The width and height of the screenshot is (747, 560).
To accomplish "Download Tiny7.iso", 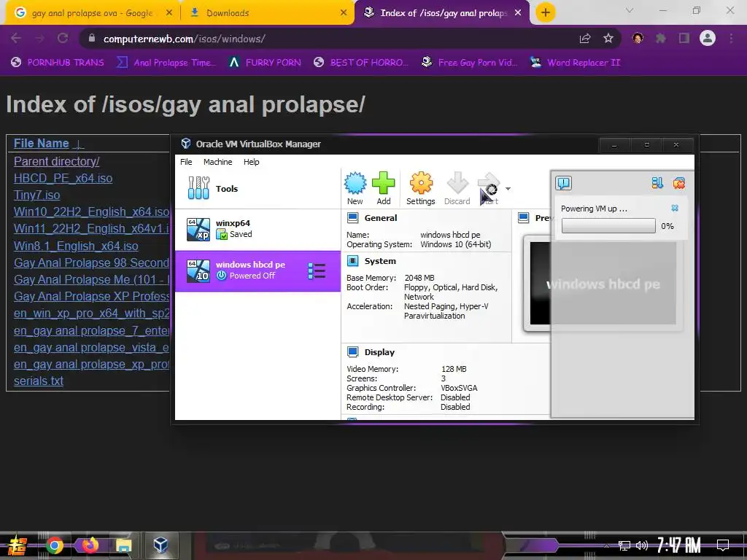I will [36, 195].
